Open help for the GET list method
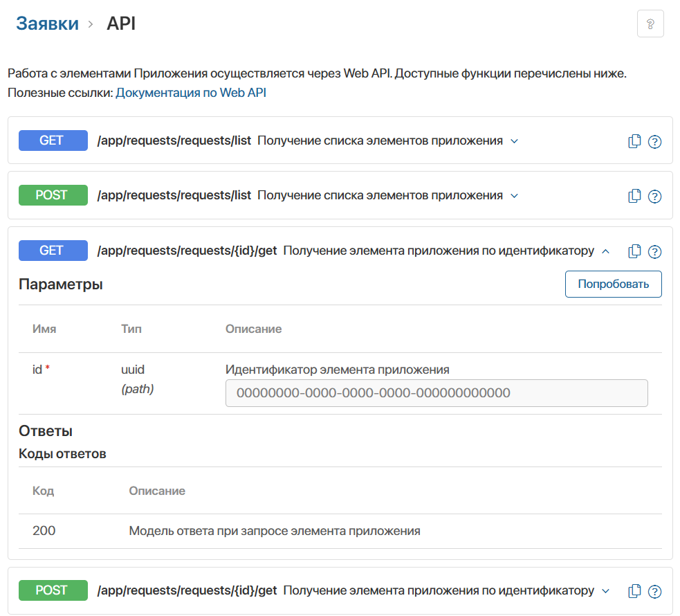This screenshot has height=616, width=680. (x=654, y=142)
